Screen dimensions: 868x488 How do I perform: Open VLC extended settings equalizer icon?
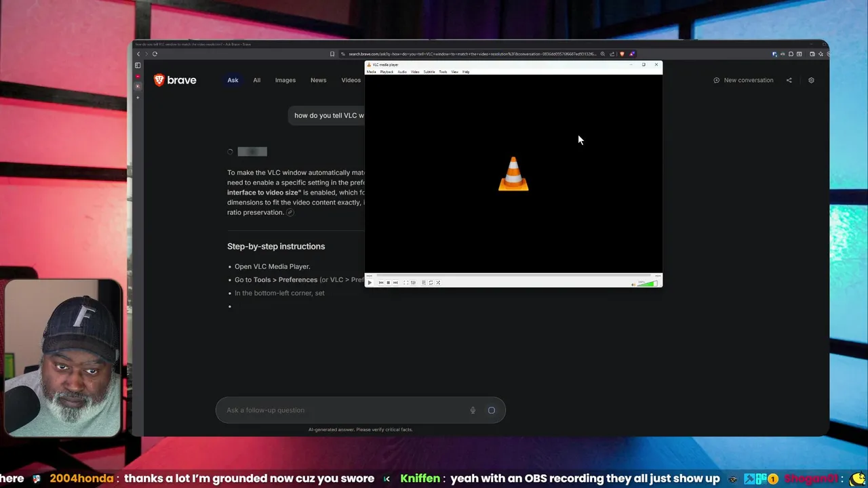pos(413,283)
